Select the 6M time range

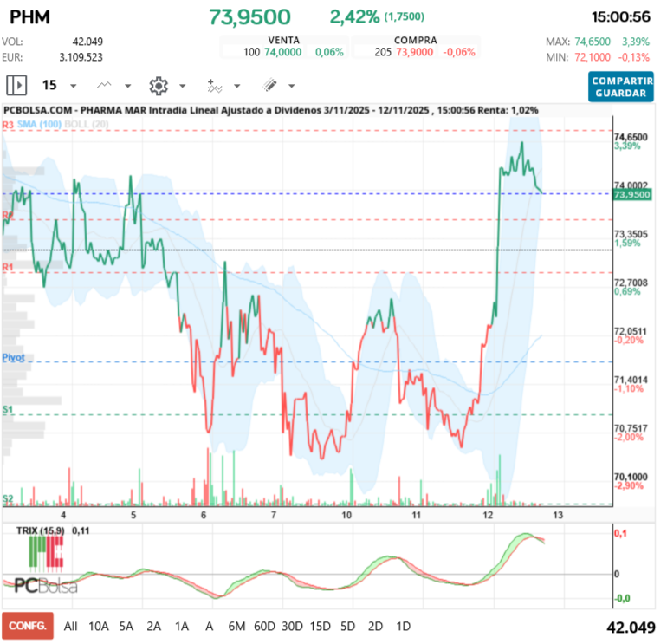[236, 627]
